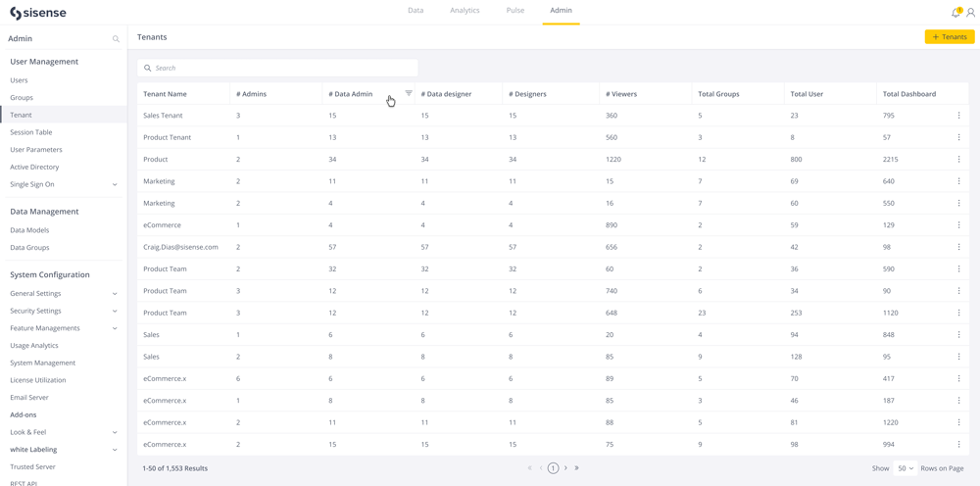Open row menu for Product row with 2215 dashboards
This screenshot has height=486, width=980.
pyautogui.click(x=958, y=160)
